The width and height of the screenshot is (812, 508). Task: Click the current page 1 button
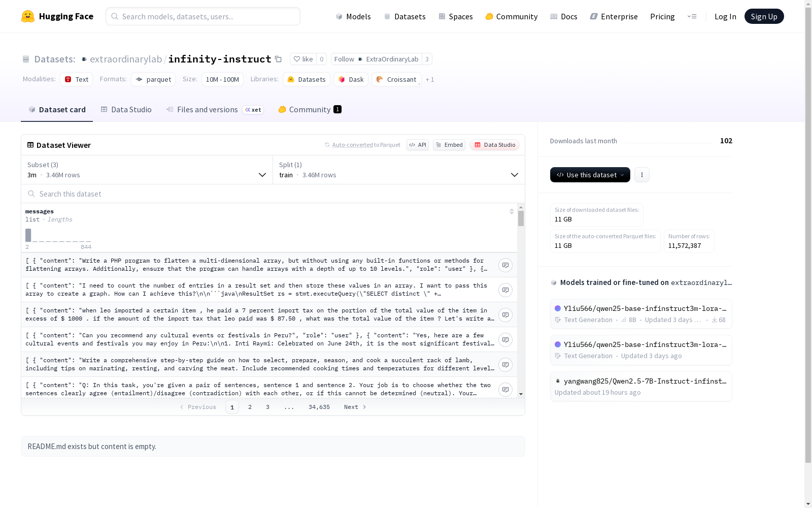tap(232, 407)
